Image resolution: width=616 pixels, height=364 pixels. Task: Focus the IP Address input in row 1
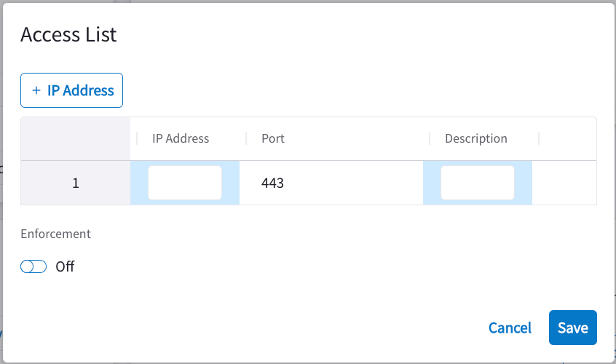coord(185,183)
